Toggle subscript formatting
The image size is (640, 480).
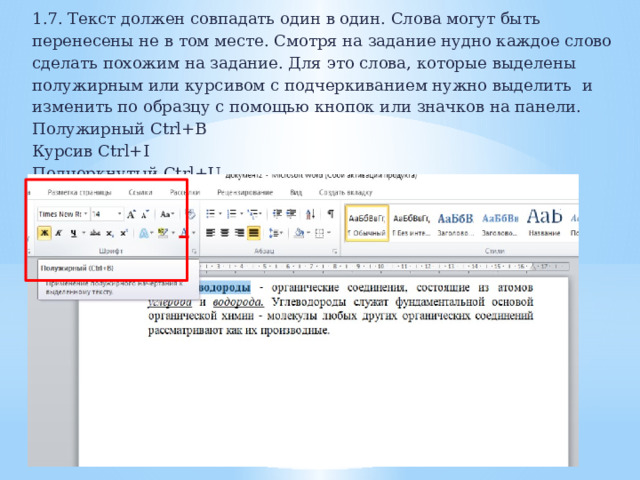(x=109, y=233)
